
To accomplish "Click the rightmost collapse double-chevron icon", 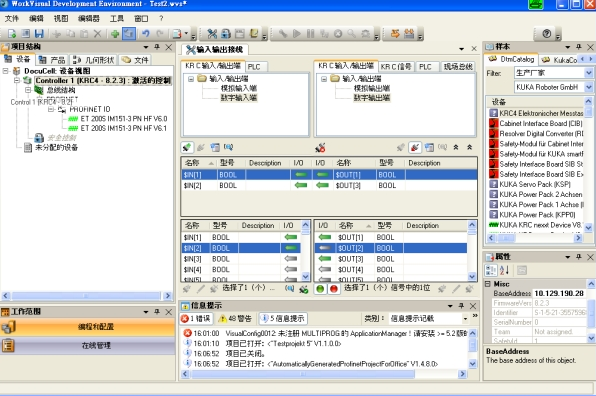I will click(469, 147).
